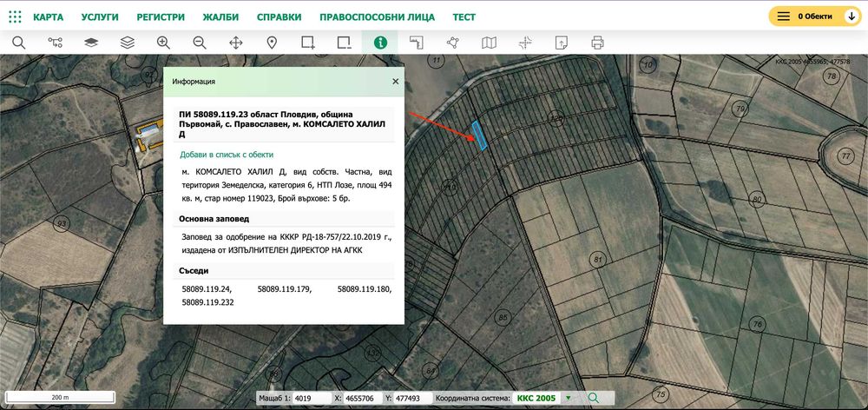Viewport: 868px width, 410px height.
Task: Select the location pin tool
Action: tap(272, 43)
